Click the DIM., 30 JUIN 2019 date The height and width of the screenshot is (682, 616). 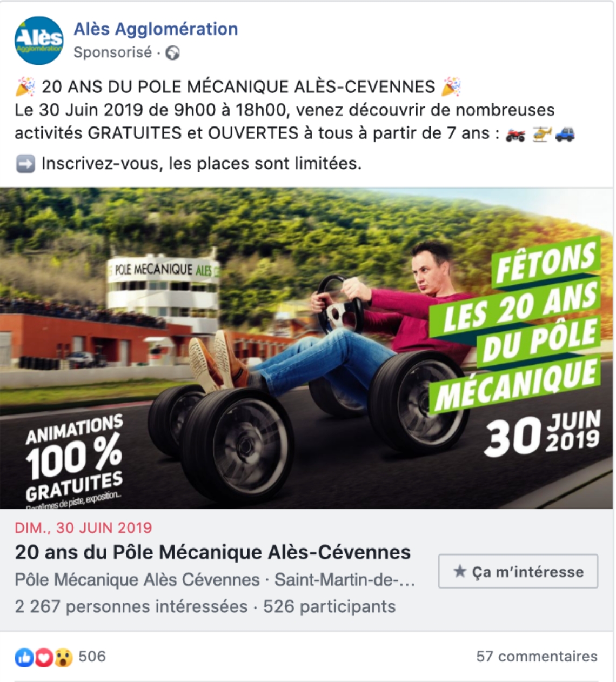[x=84, y=527]
